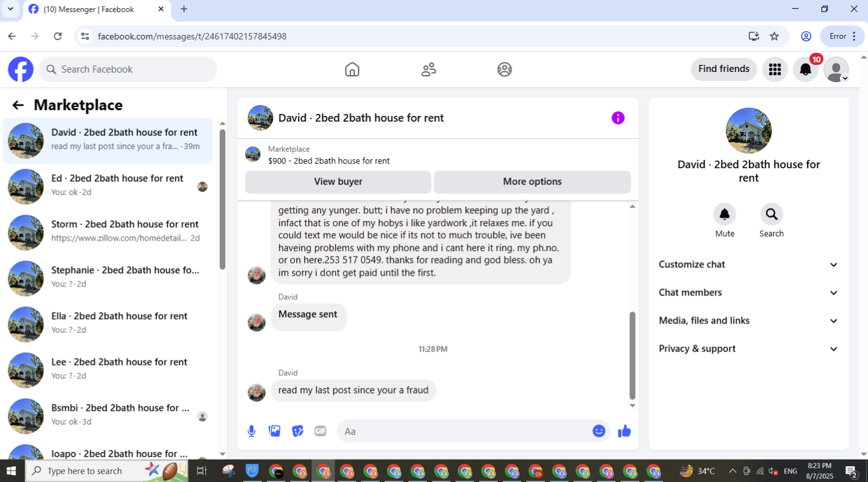Open the Friends icon in top navigation
This screenshot has width=868, height=482.
click(429, 69)
